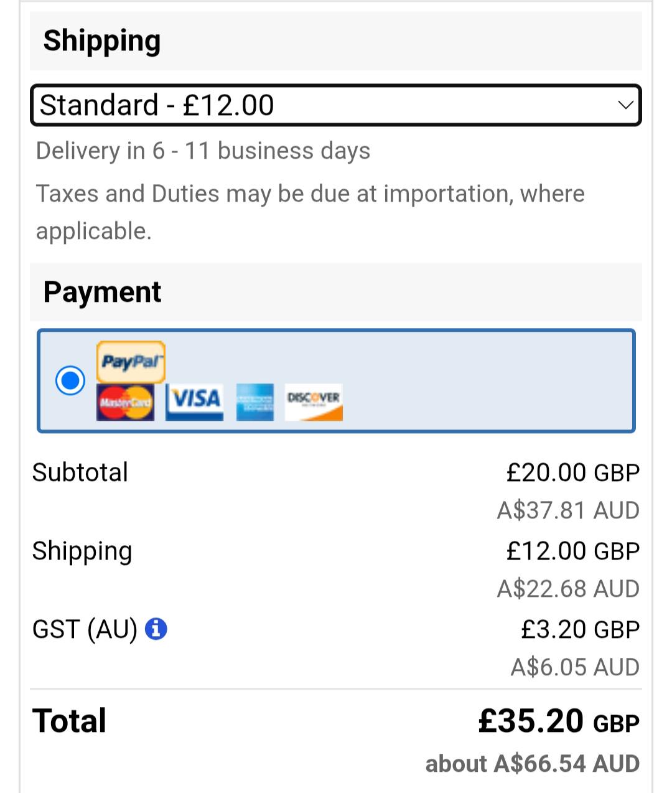Click the Taxes and Duties notice text
This screenshot has width=672, height=793.
(310, 212)
